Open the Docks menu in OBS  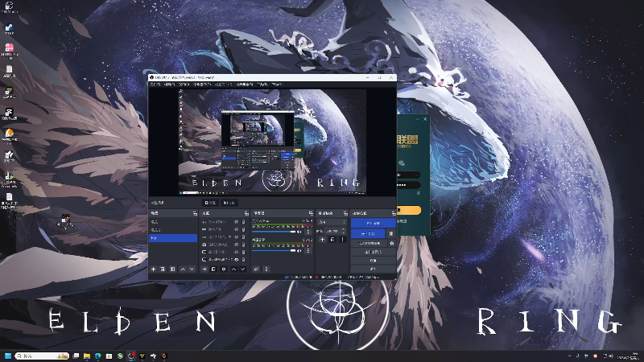point(202,84)
